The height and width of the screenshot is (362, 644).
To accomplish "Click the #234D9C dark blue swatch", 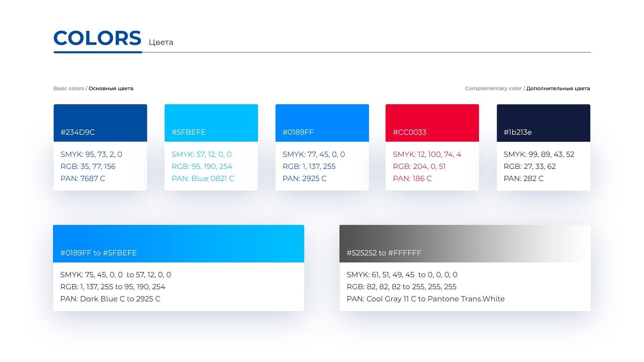I will tap(100, 123).
